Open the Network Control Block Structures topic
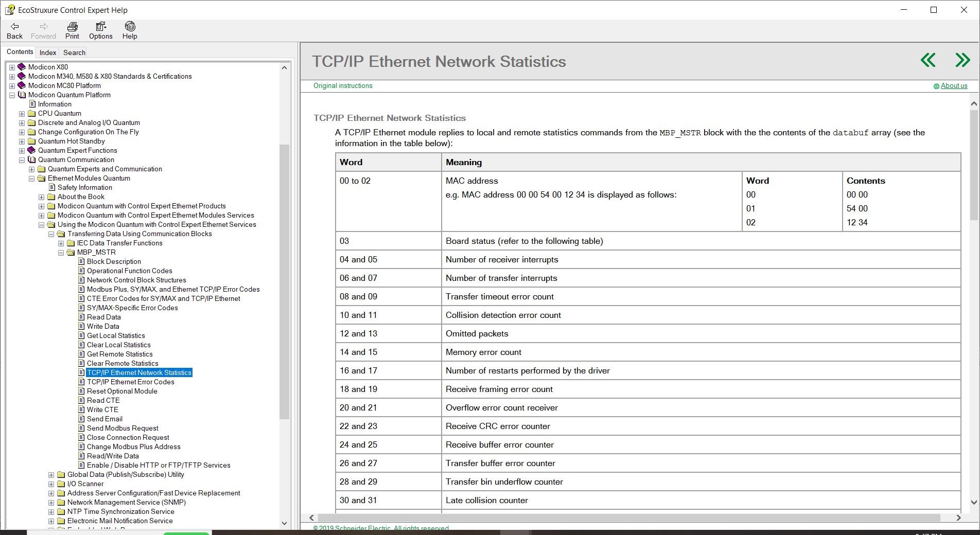980x535 pixels. coord(136,280)
